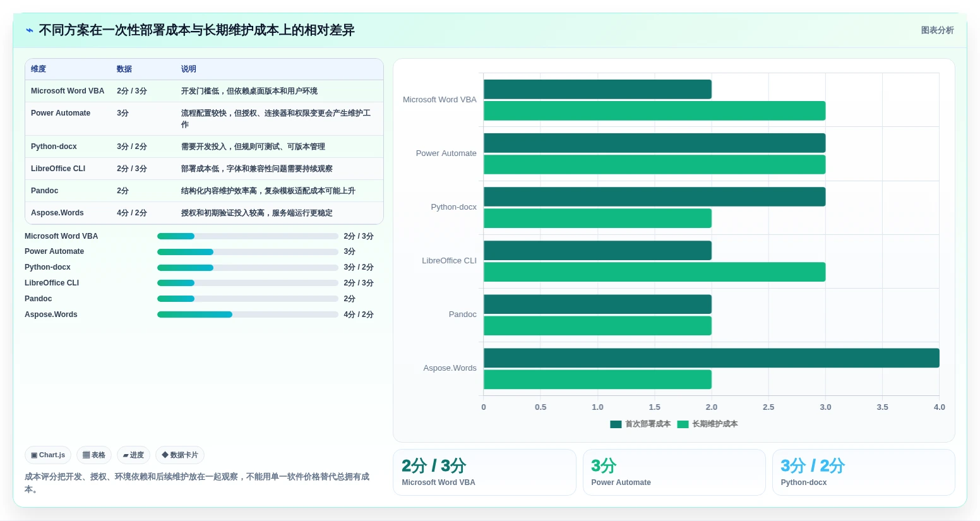Click the 成本评分 footnote paragraph
This screenshot has width=980, height=521.
(x=197, y=483)
